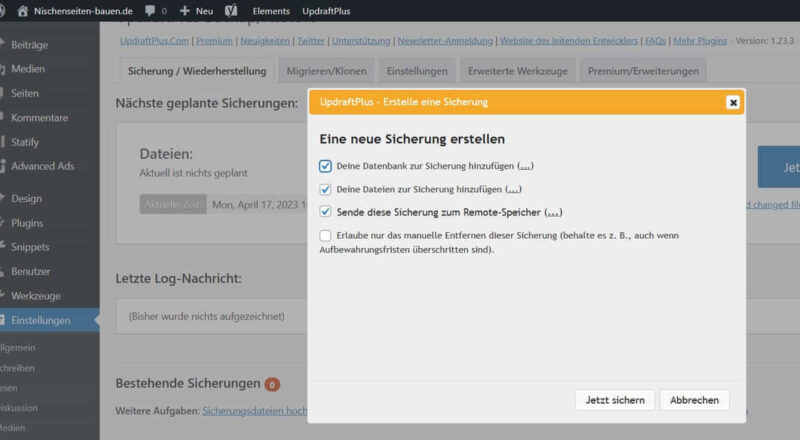Screen dimensions: 800x440
Task: Click the Nischenseiten-bauen.de site name
Action: point(83,11)
